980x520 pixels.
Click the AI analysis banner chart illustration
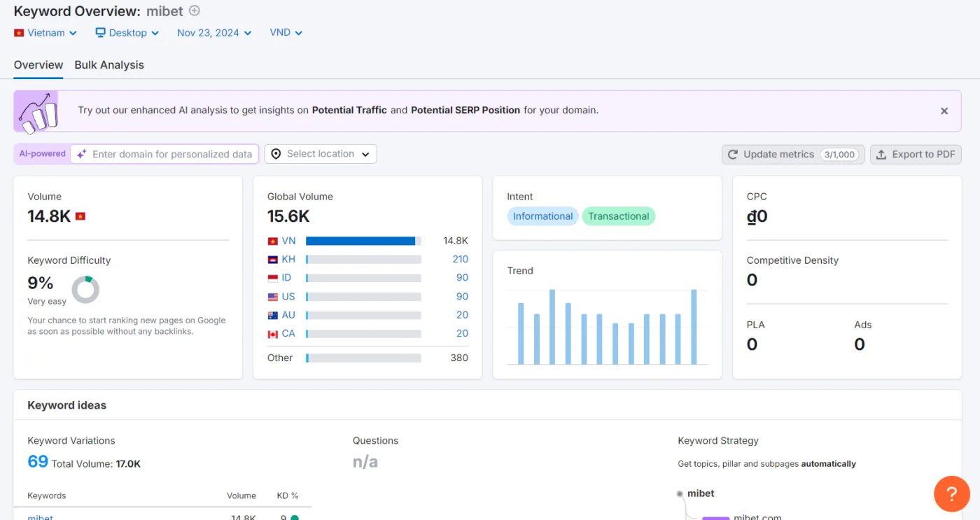[37, 112]
